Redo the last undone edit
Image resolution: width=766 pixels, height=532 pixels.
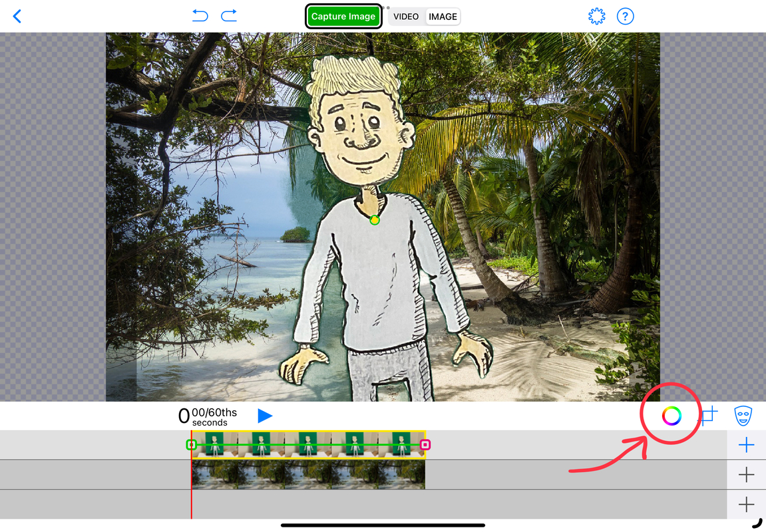pos(229,16)
